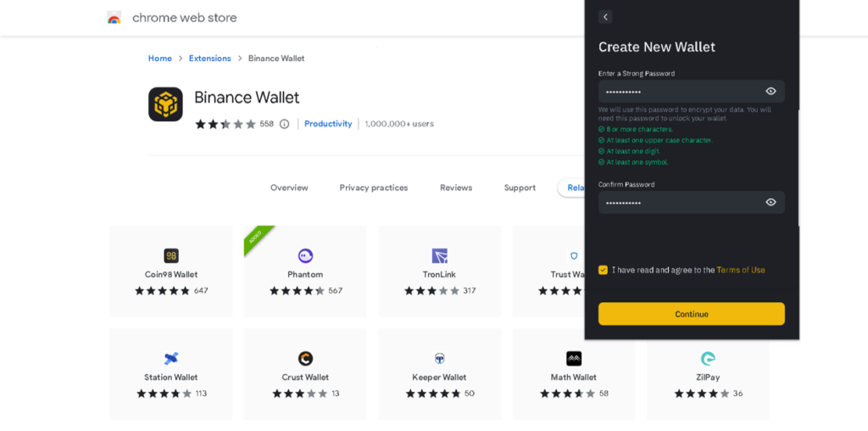
Task: Click the Keeper Wallet name text
Action: point(440,378)
